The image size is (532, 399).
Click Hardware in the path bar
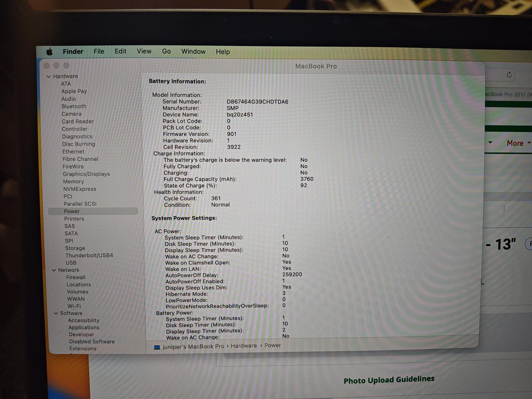(243, 346)
